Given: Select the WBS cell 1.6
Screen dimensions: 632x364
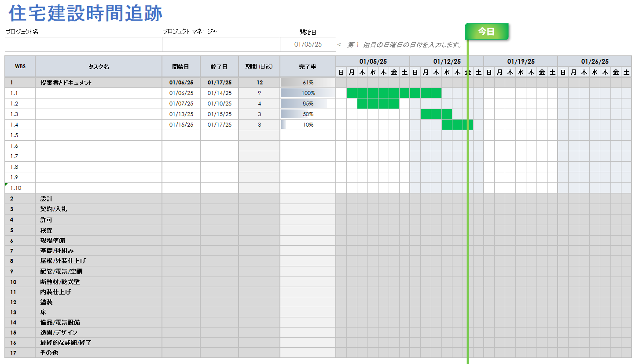Looking at the screenshot, I should 20,146.
